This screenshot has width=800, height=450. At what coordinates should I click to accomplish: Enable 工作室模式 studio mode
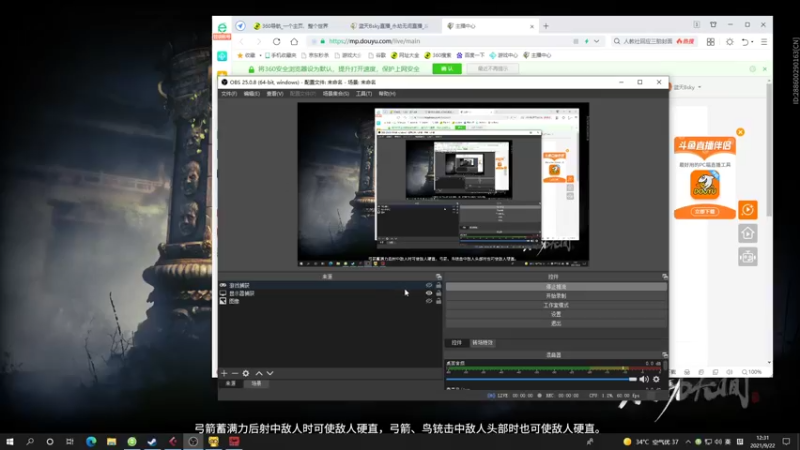coord(556,305)
